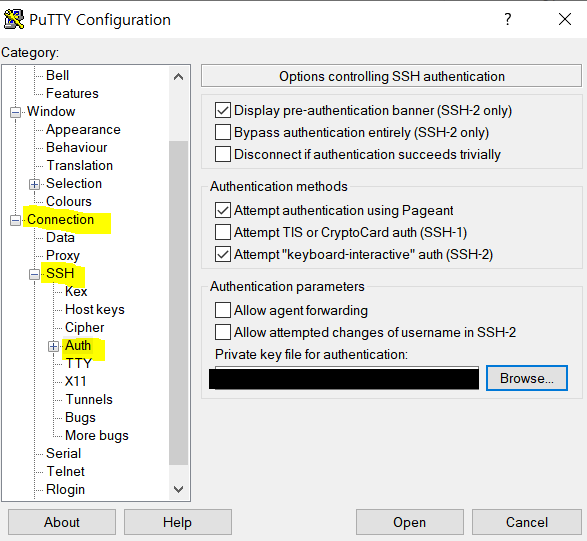Screen dimensions: 587x541
Task: Disable Attempt authentication using Pageant
Action: (x=223, y=210)
